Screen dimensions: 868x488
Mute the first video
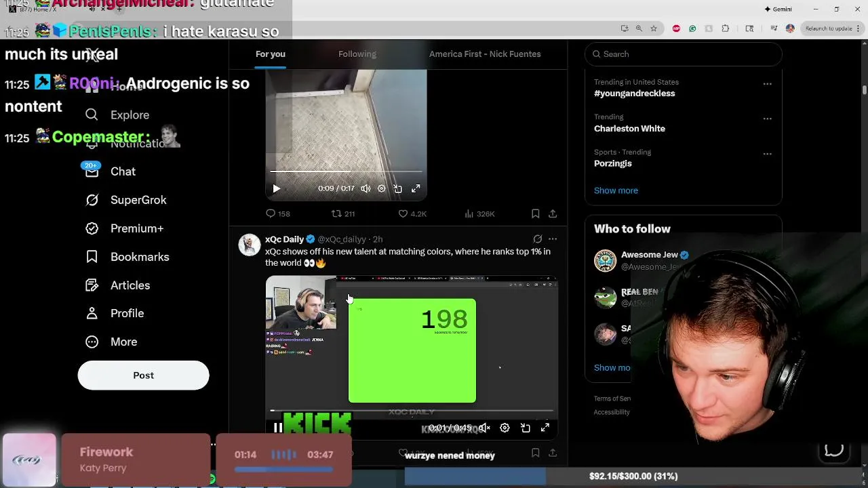[366, 188]
